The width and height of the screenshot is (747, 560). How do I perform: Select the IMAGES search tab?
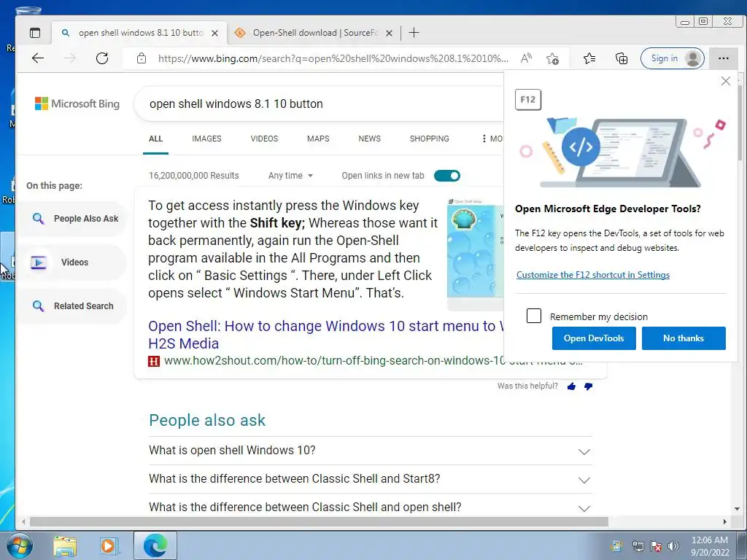[206, 139]
